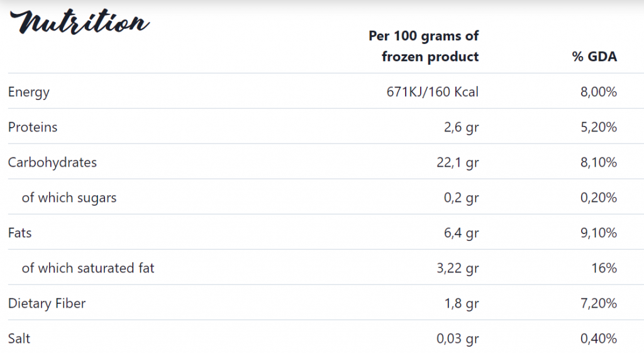Click the 22,1 gr carbohydrates value
Screen dimensions: 644x353
458,163
